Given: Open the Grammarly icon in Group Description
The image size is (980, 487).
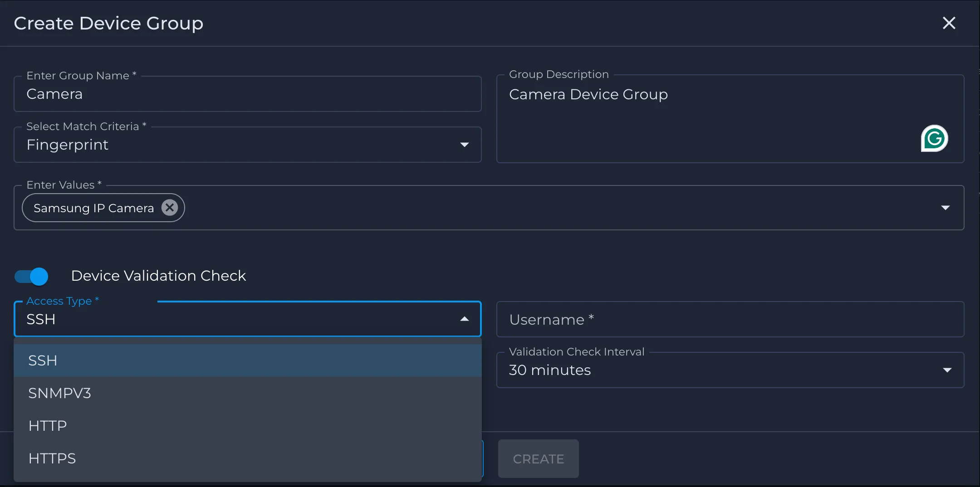Looking at the screenshot, I should click(934, 138).
